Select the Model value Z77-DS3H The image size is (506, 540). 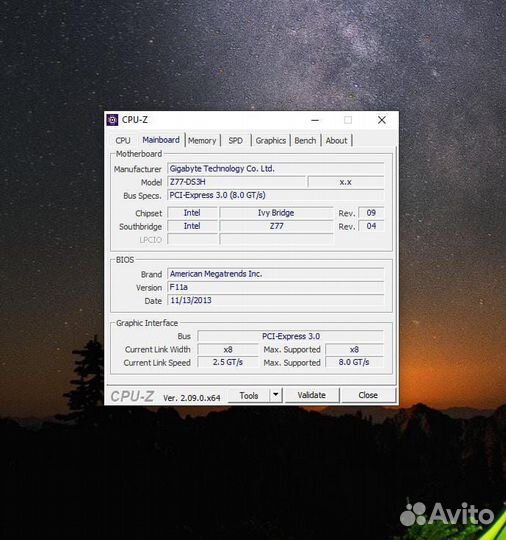(x=236, y=182)
